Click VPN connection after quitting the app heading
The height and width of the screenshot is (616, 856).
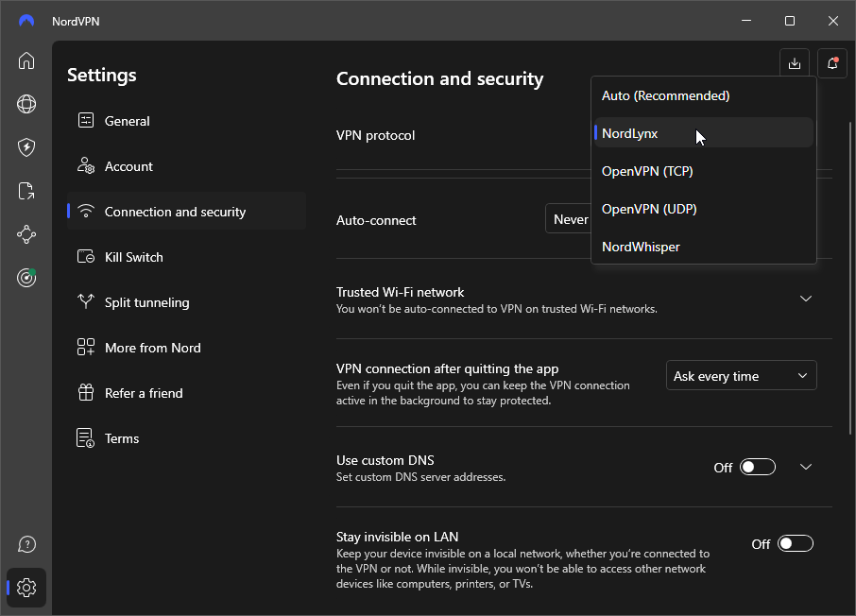[x=447, y=368]
